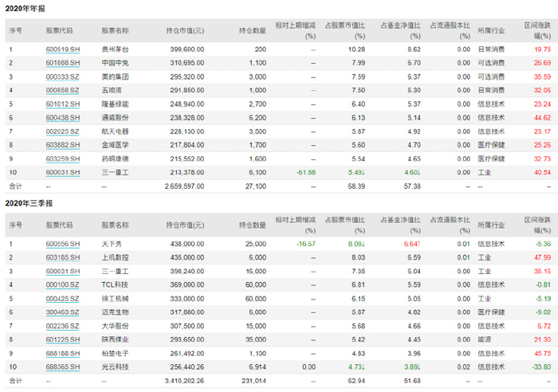Open stock code link 000858.SZ
This screenshot has width=558, height=392.
pyautogui.click(x=62, y=90)
